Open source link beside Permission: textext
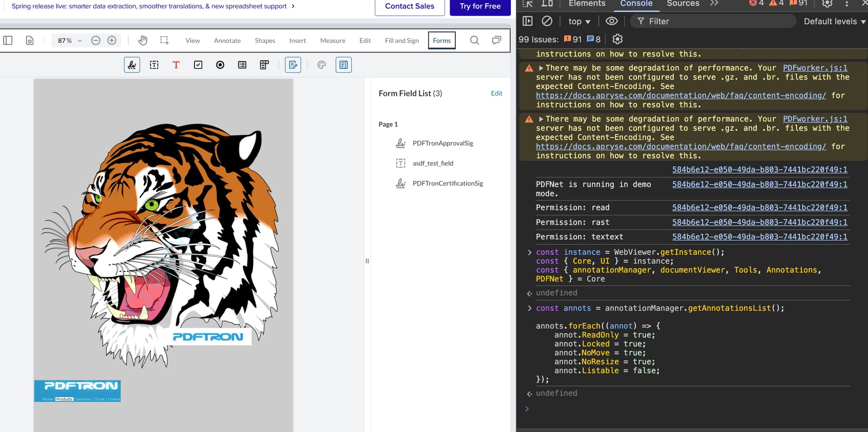Image resolution: width=868 pixels, height=432 pixels. tap(759, 237)
